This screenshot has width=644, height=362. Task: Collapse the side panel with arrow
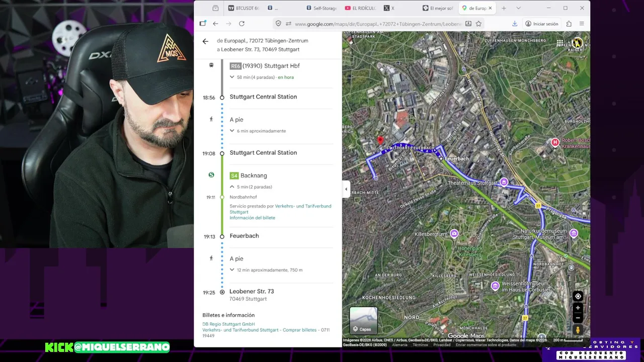346,189
